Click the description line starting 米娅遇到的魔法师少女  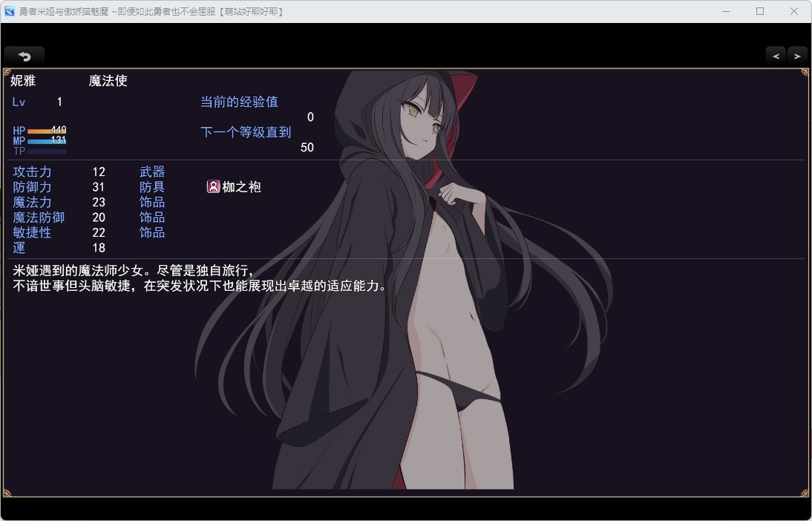tap(134, 271)
